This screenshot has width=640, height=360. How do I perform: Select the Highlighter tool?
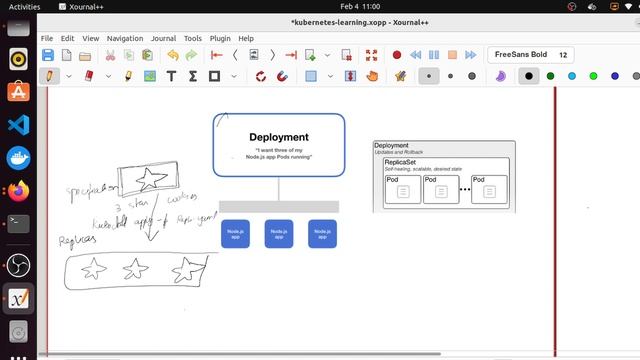point(129,76)
